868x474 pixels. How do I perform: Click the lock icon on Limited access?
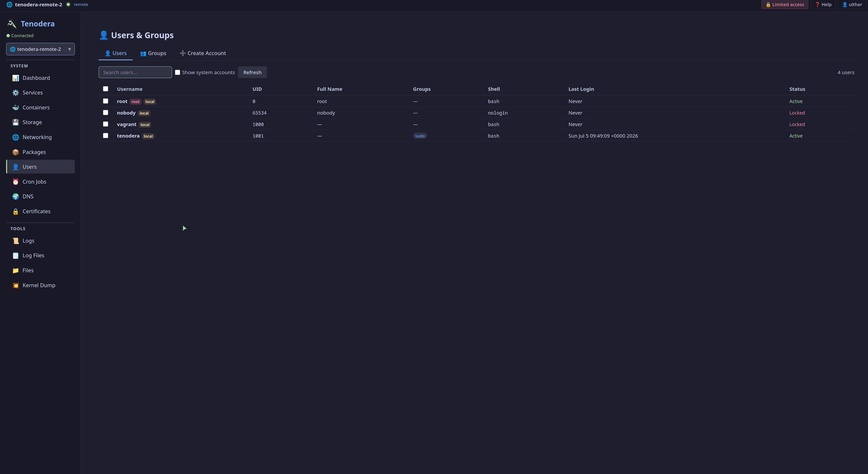[768, 5]
